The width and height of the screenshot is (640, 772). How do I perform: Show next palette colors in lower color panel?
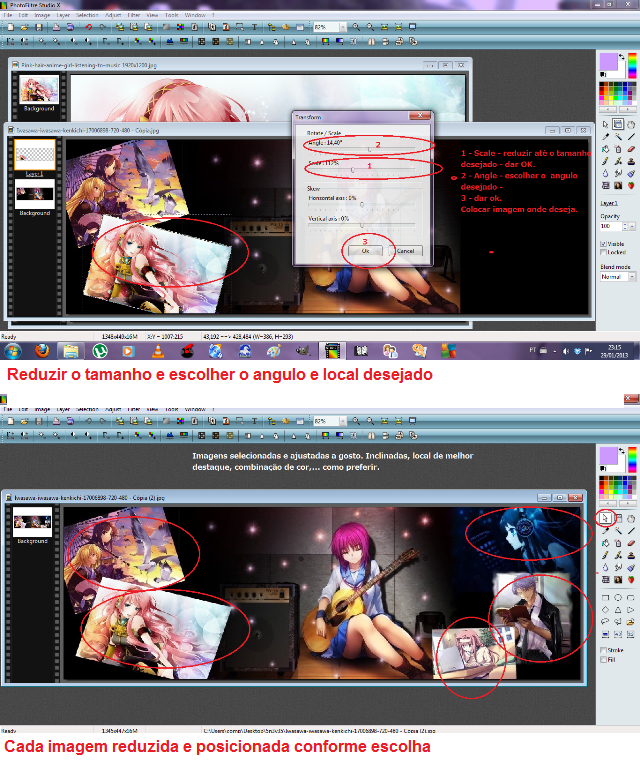point(627,504)
